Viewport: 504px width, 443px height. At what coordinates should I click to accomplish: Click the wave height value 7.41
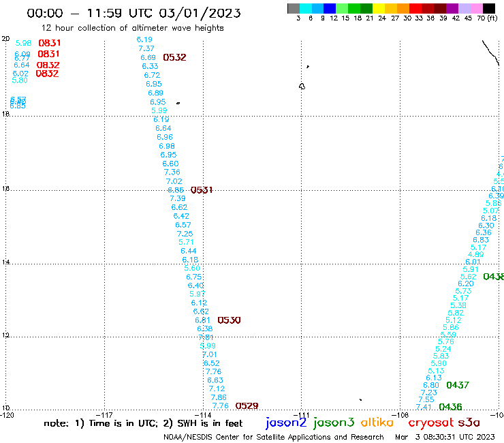(x=424, y=408)
